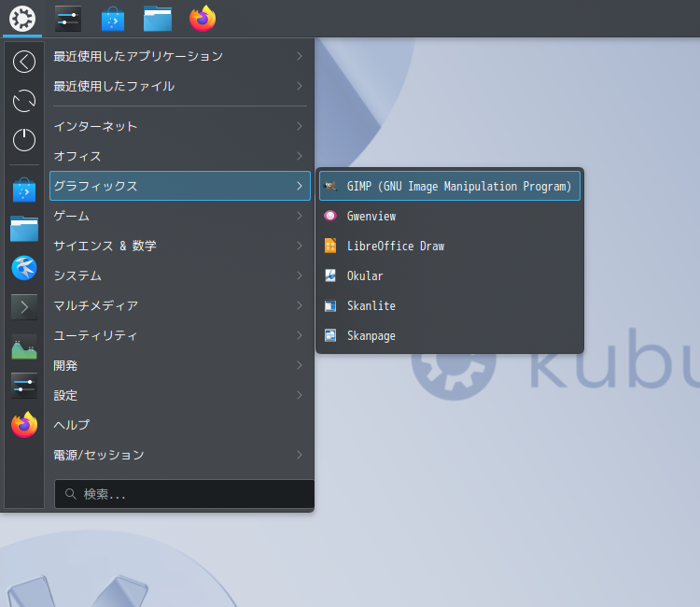This screenshot has height=607, width=700.
Task: Launch Discover store from the top panel
Action: click(113, 19)
